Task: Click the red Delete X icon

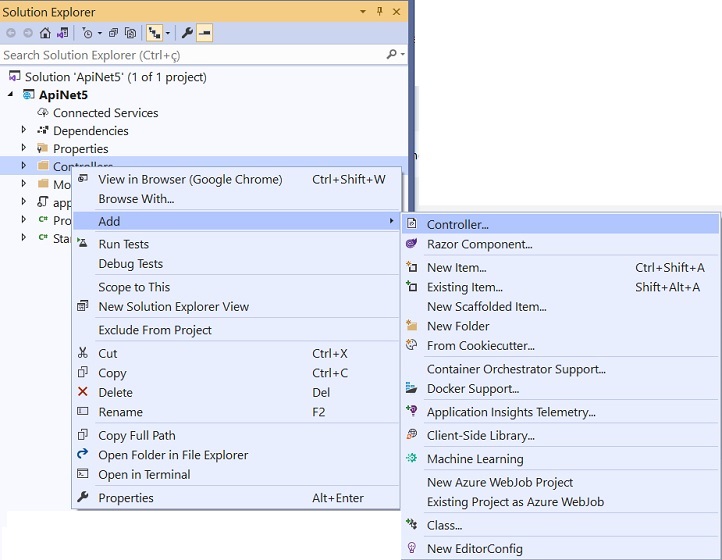Action: 83,392
